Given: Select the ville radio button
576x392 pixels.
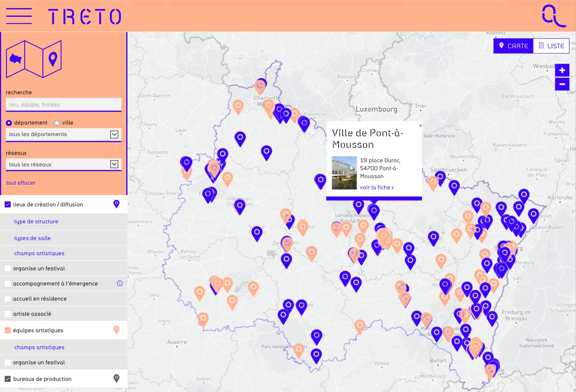Looking at the screenshot, I should (x=56, y=122).
